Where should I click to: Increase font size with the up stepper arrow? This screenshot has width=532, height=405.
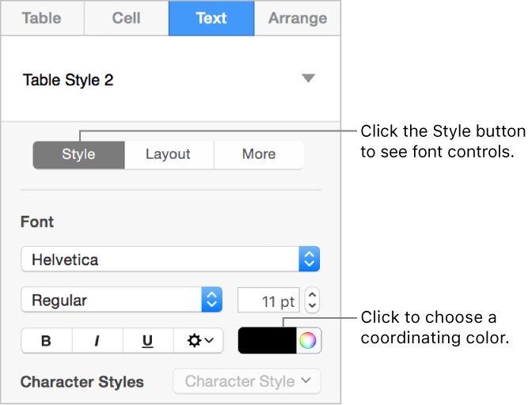pos(312,294)
